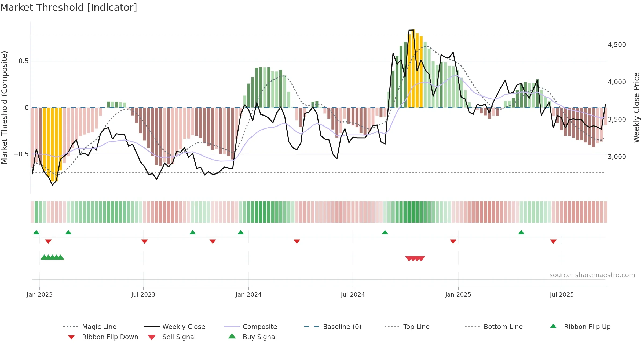The image size is (644, 362).
Task: Toggle the Baseline (0) legend entry
Action: point(333,327)
